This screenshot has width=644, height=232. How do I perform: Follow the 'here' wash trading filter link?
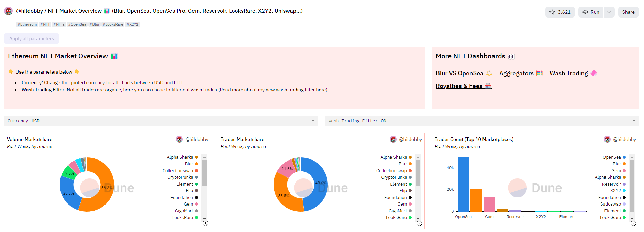[321, 90]
